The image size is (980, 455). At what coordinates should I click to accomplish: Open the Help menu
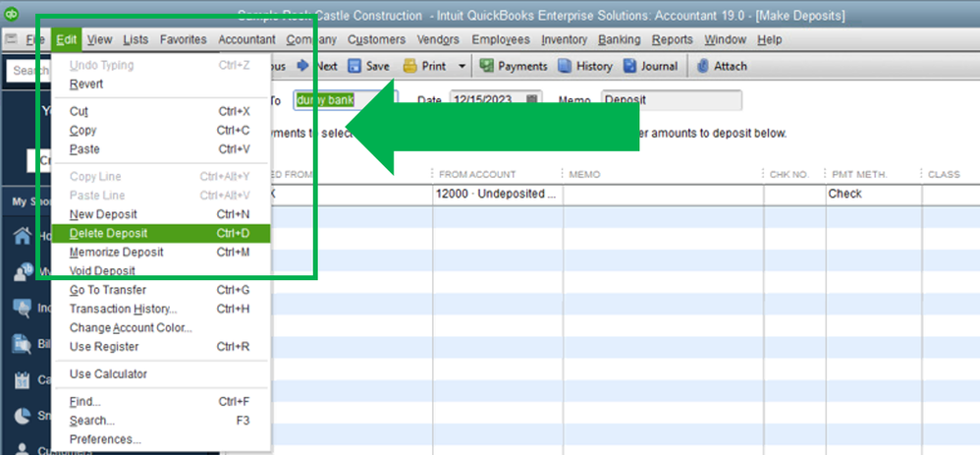pos(770,39)
